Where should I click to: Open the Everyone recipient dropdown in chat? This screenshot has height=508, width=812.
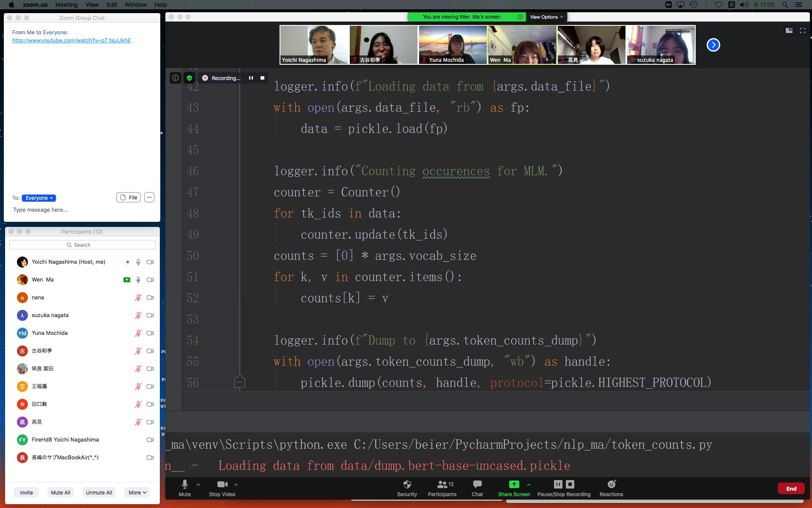click(x=39, y=198)
